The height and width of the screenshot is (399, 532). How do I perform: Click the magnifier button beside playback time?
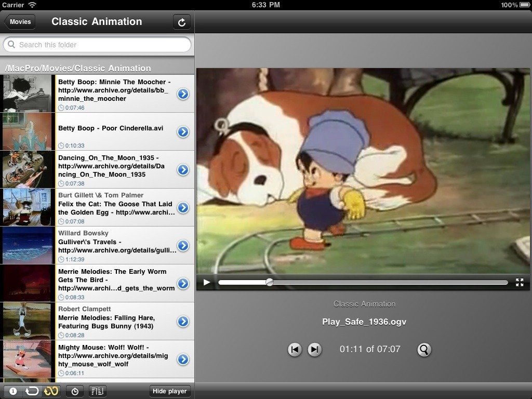[x=424, y=350]
